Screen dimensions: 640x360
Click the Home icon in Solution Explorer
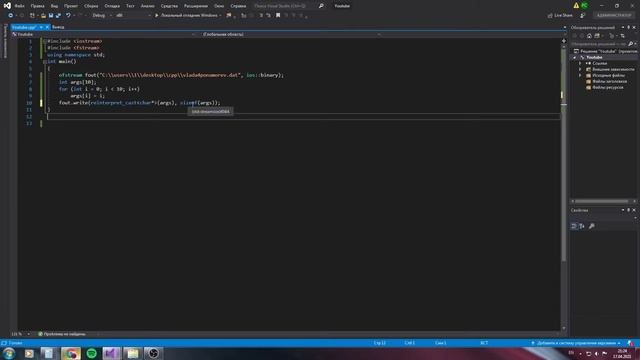pos(589,36)
